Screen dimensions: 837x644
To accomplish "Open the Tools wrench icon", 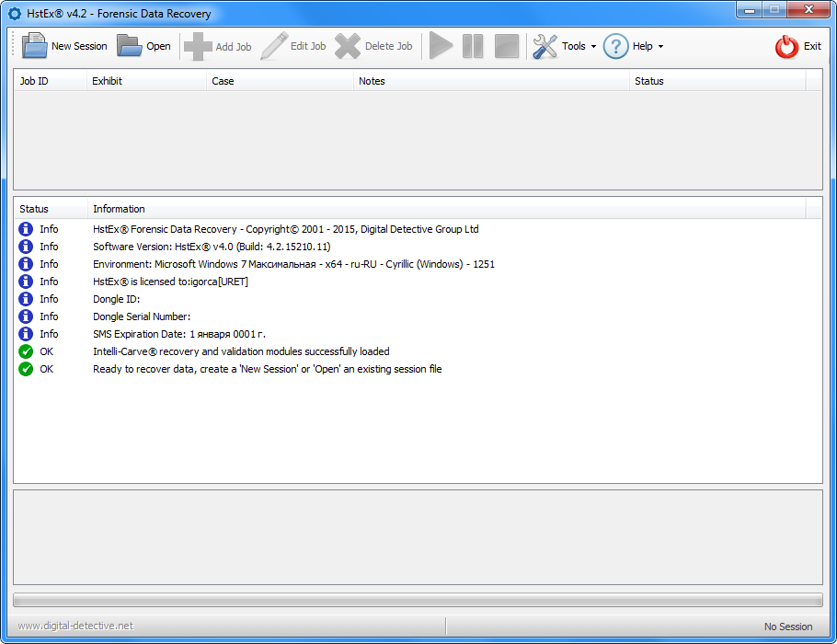I will tap(545, 46).
